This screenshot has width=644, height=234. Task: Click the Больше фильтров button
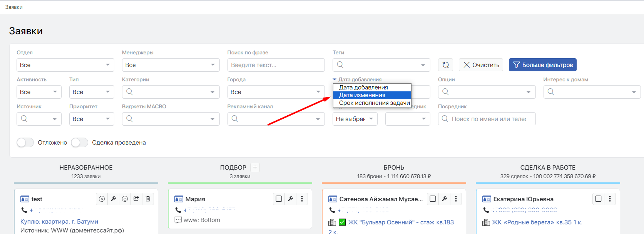(x=542, y=65)
